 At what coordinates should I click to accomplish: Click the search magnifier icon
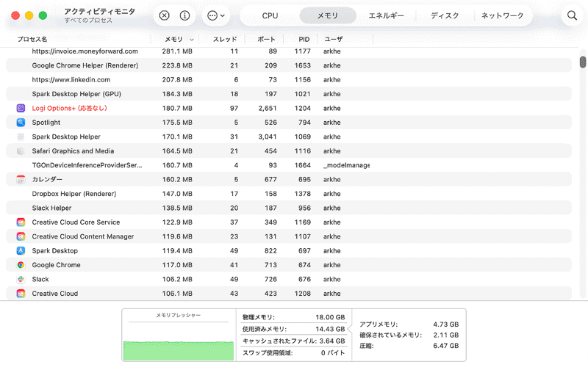click(572, 15)
